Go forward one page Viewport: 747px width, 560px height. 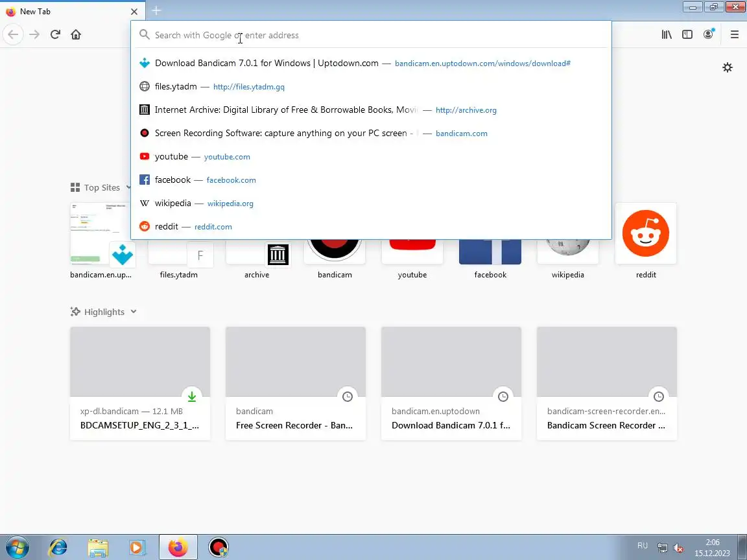(34, 34)
